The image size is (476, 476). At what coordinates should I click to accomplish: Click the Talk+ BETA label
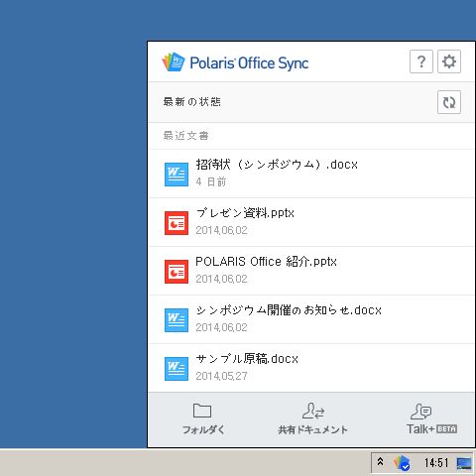point(431,429)
